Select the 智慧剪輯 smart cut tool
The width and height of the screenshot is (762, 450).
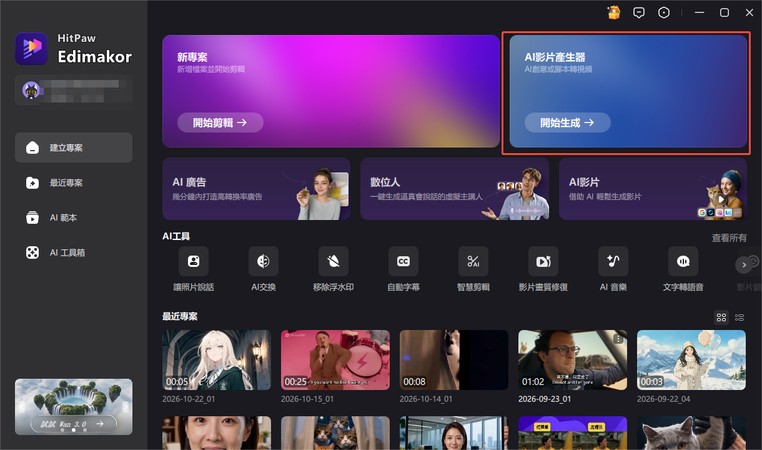[473, 261]
